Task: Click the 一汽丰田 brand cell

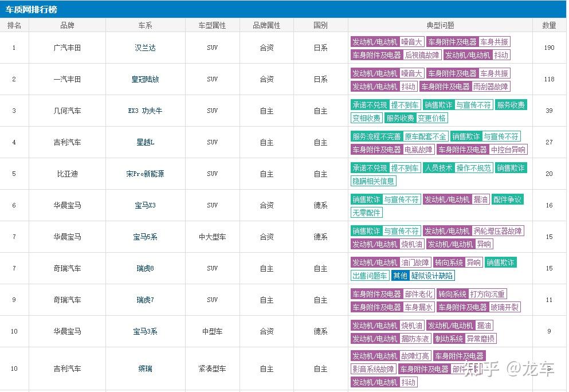Action: click(67, 79)
